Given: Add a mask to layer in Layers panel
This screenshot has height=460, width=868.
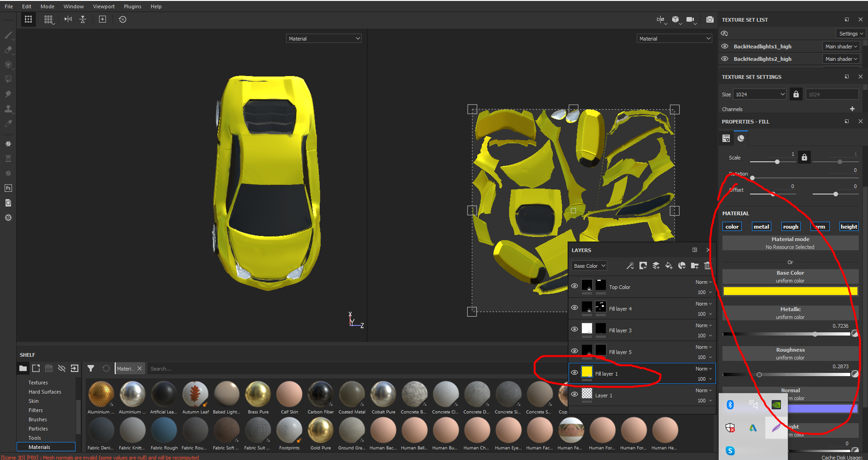Looking at the screenshot, I should pyautogui.click(x=643, y=265).
